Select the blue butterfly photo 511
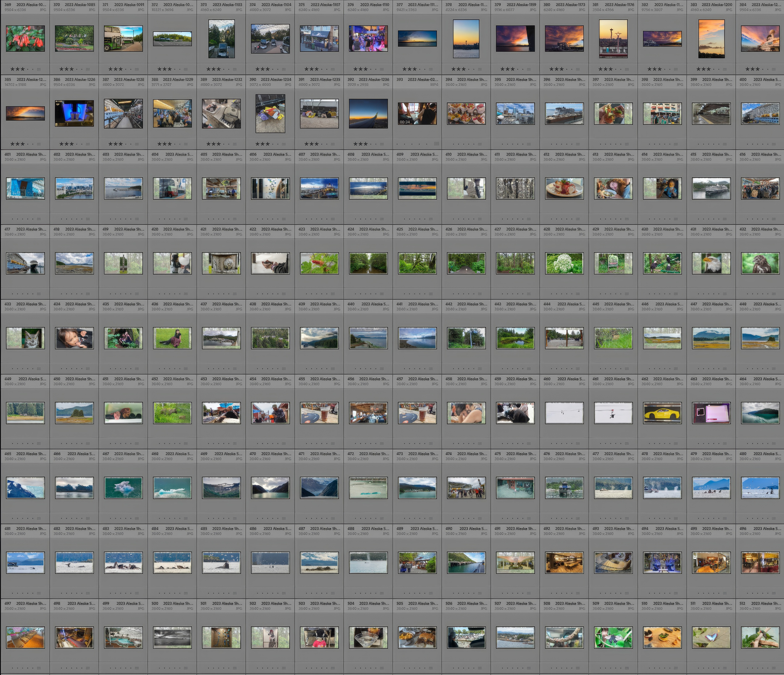This screenshot has width=784, height=675. click(x=711, y=638)
